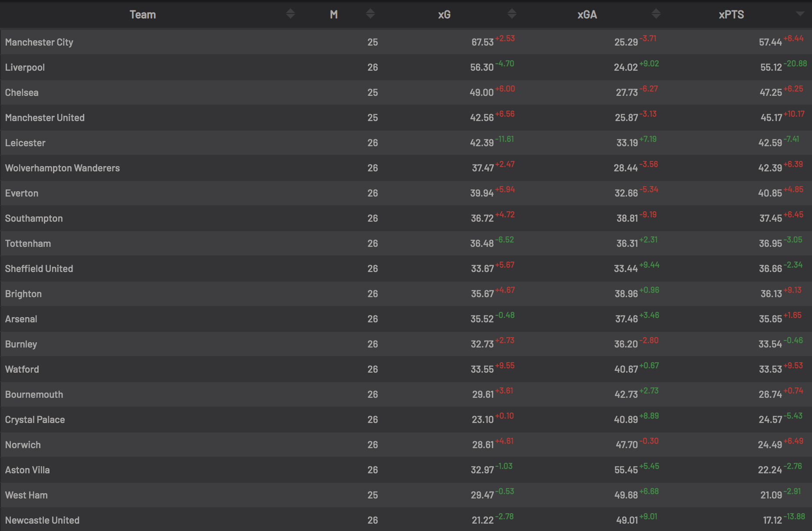Open Burnley team entry
Screen dimensions: 812x531
pyautogui.click(x=21, y=344)
